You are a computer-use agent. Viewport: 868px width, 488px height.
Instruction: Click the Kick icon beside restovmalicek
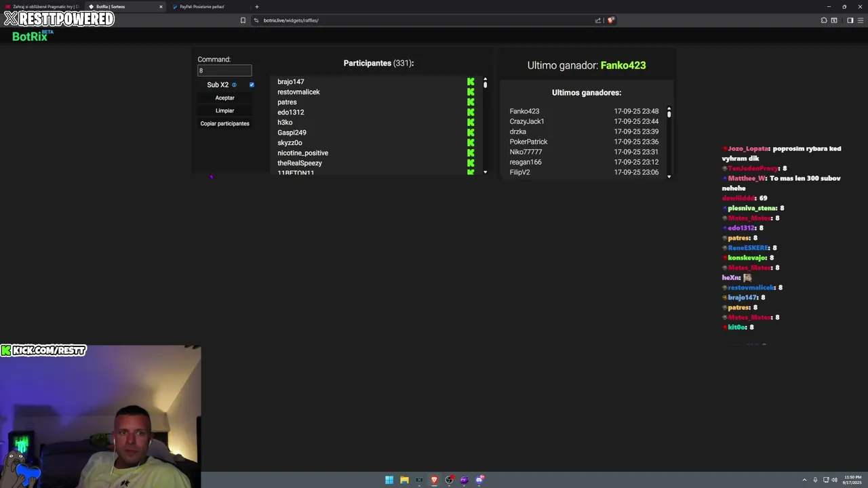(471, 92)
